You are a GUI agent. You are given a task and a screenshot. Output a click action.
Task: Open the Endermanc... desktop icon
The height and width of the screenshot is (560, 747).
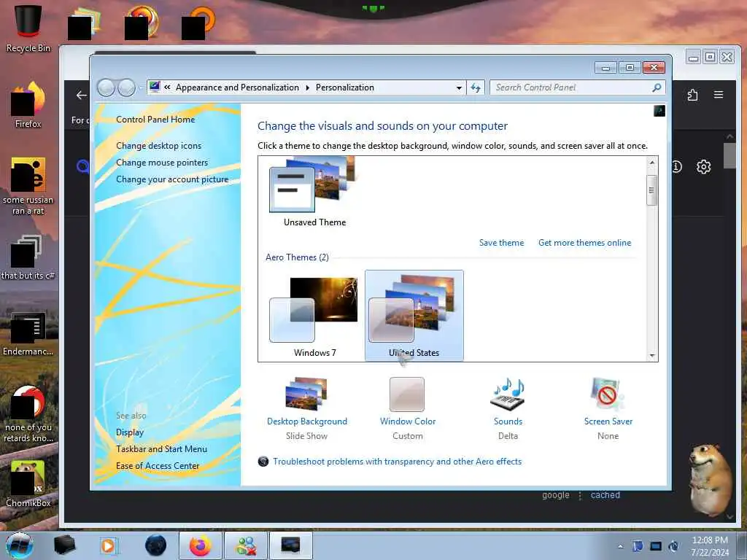pyautogui.click(x=28, y=333)
